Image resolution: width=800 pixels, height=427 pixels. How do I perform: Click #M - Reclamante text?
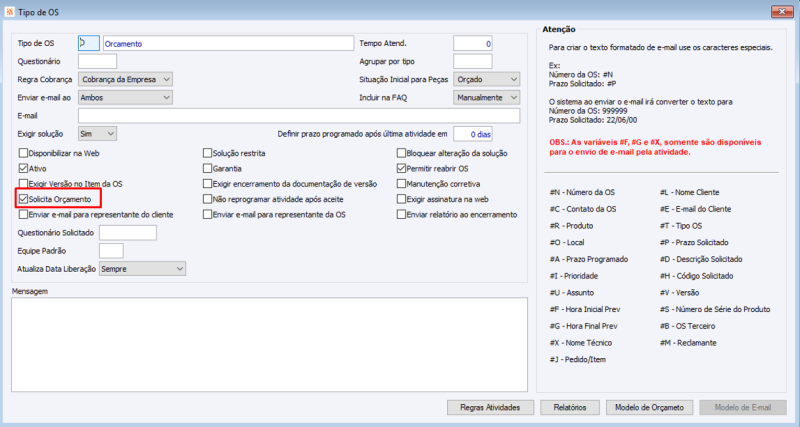click(688, 343)
